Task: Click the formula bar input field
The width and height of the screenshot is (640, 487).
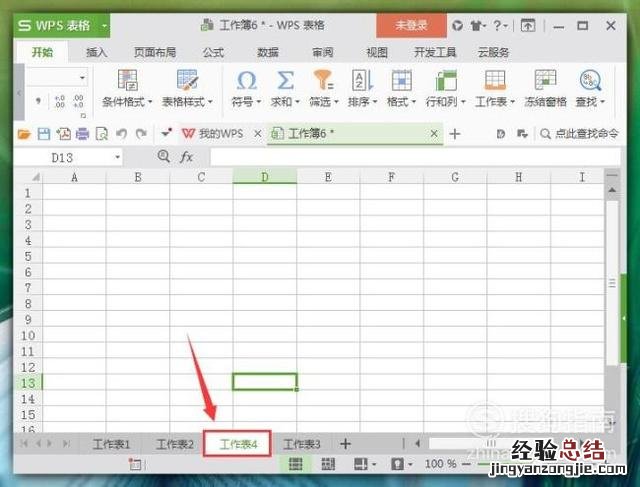Action: pyautogui.click(x=415, y=157)
